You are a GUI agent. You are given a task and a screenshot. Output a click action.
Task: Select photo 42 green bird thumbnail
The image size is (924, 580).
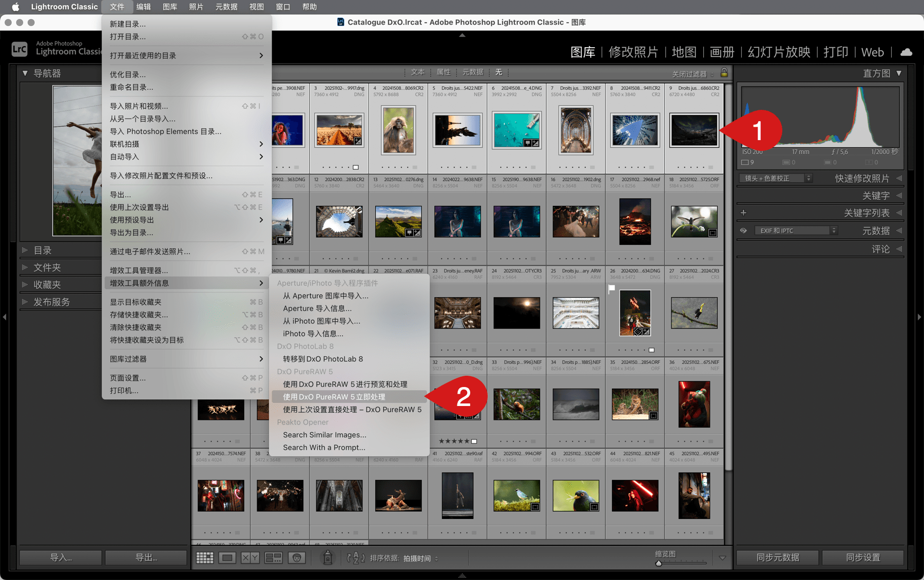(516, 495)
